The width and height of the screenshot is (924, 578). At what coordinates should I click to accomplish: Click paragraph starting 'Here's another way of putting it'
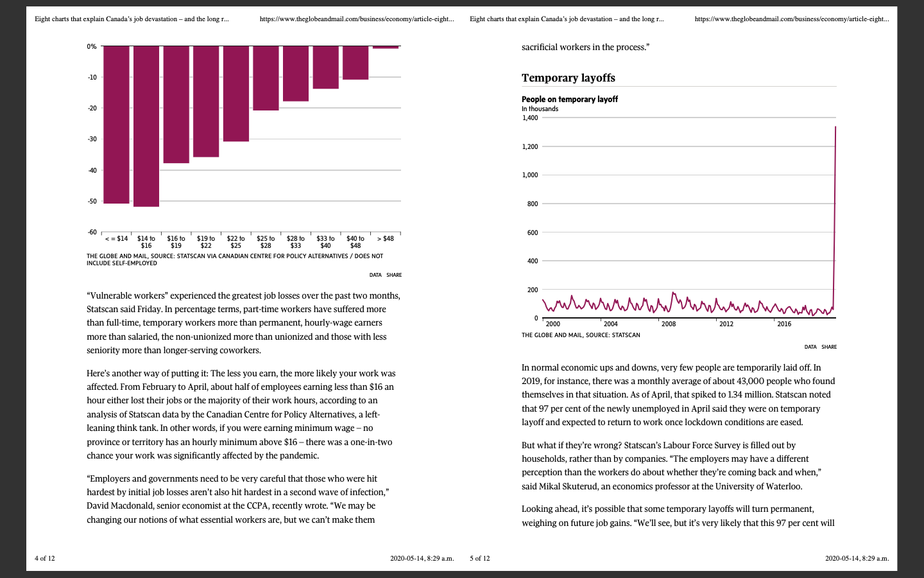(241, 414)
